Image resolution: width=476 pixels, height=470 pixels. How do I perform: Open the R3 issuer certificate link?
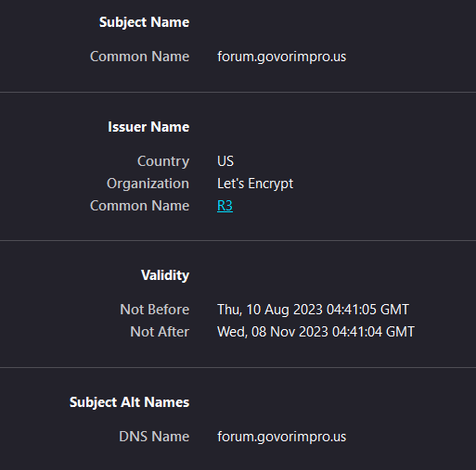225,206
